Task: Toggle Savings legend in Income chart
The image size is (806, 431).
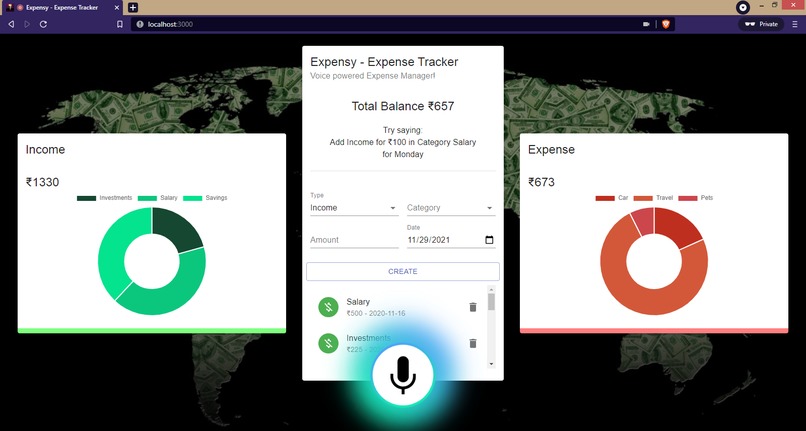Action: 205,198
